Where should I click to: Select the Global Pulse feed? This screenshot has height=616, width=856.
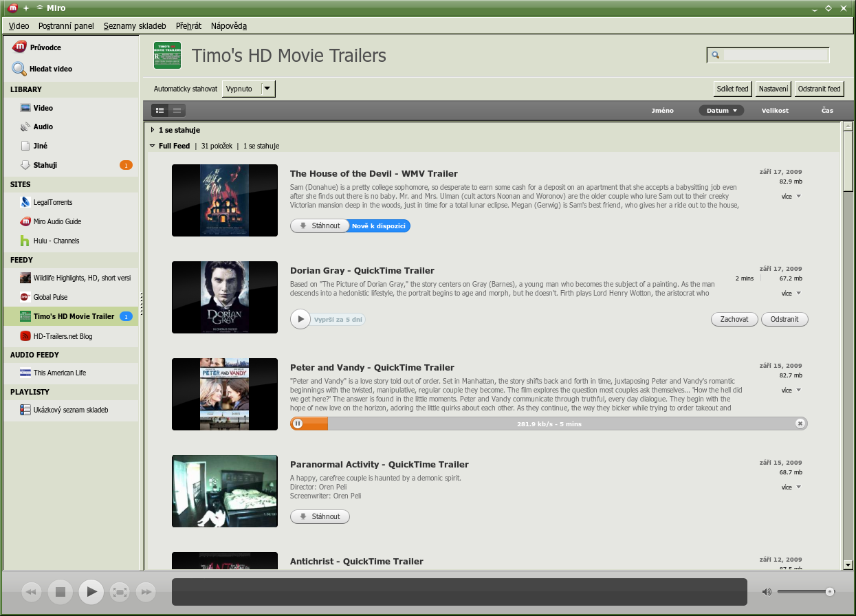tap(70, 297)
